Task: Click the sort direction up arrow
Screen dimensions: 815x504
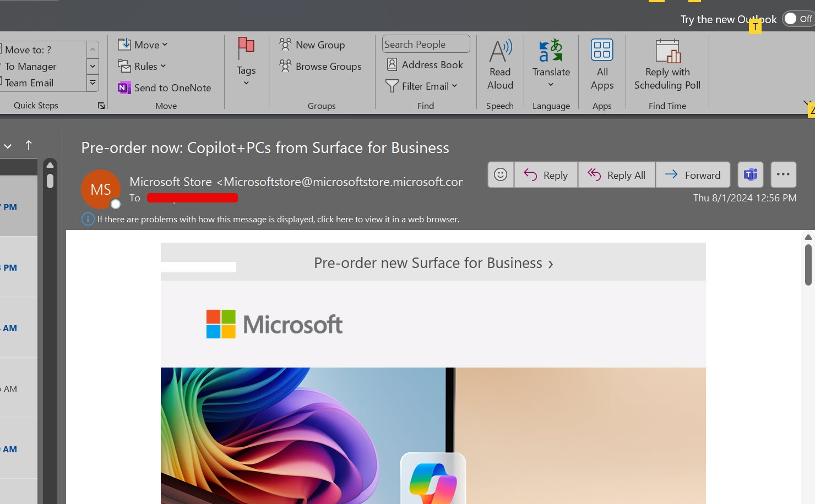Action: point(29,145)
